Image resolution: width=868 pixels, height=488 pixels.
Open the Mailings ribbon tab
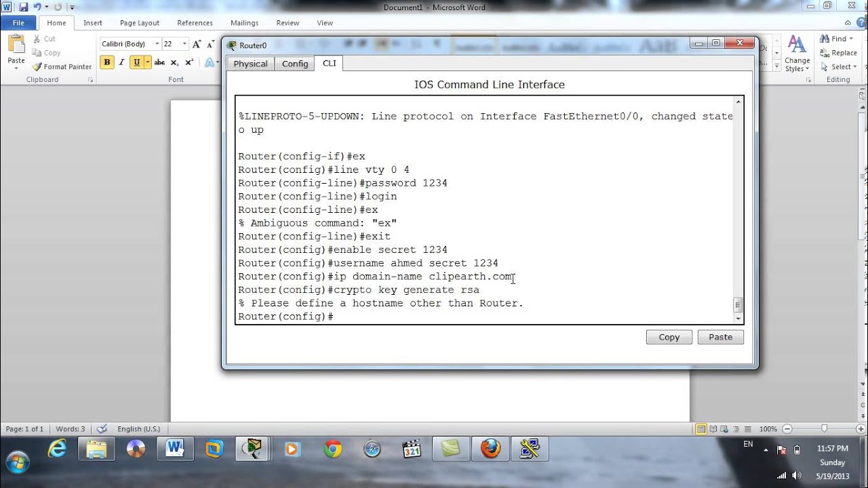244,23
